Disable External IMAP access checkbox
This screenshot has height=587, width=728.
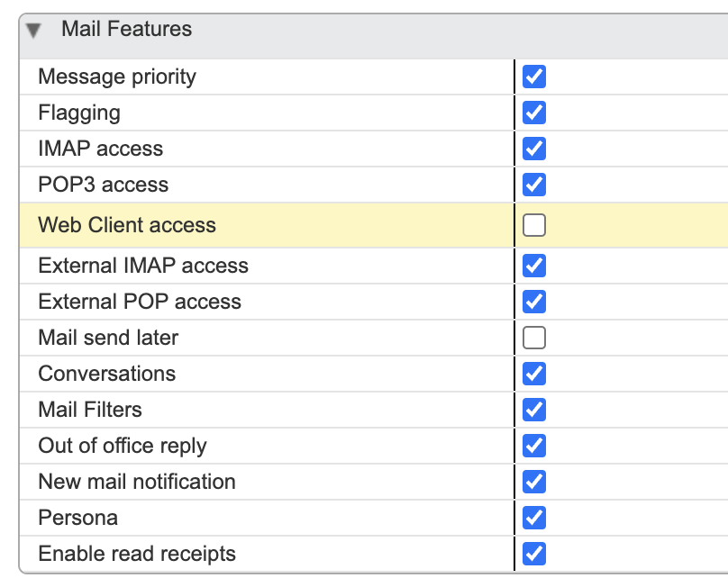[x=534, y=266]
